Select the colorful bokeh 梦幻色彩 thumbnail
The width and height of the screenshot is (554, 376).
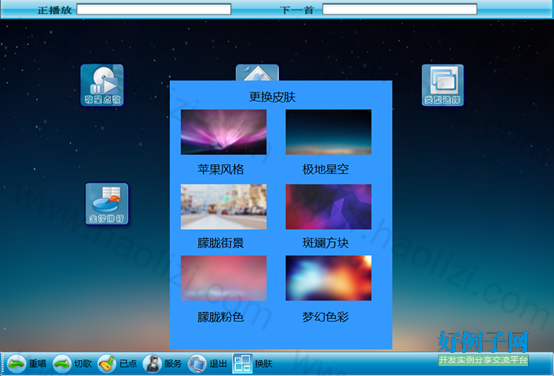(x=329, y=278)
